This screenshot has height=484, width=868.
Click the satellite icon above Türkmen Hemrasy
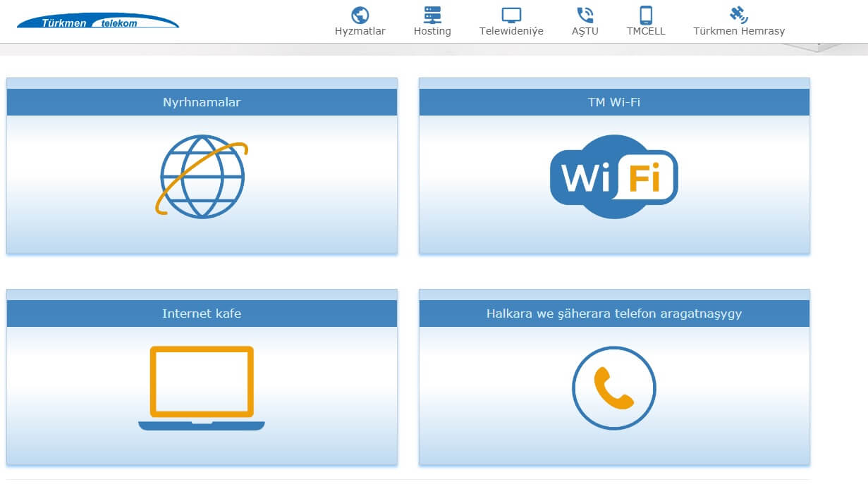(x=738, y=14)
